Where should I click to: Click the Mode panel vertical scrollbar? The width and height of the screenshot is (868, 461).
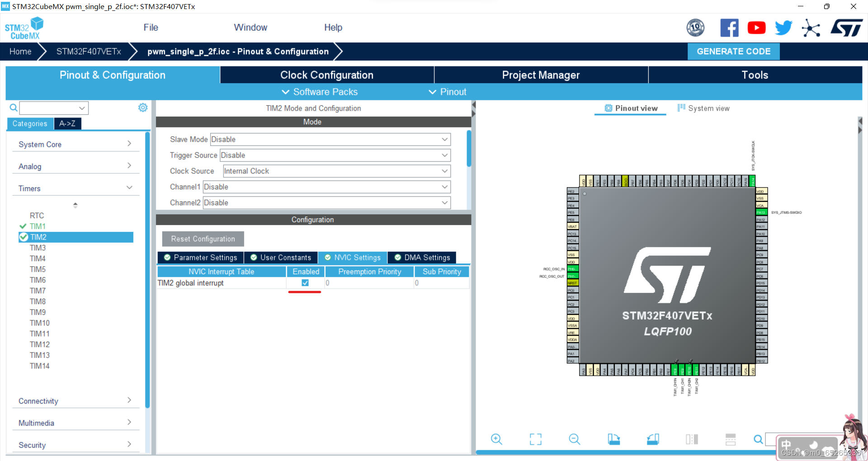click(469, 149)
